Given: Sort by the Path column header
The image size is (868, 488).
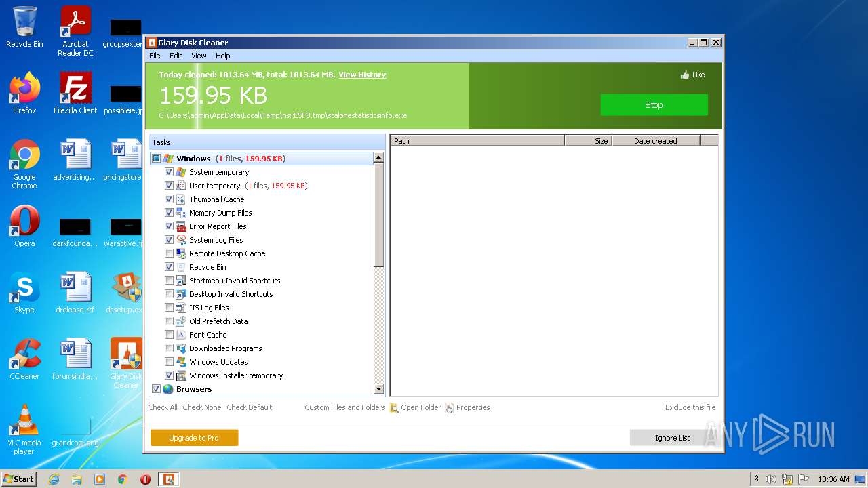Looking at the screenshot, I should [x=477, y=141].
